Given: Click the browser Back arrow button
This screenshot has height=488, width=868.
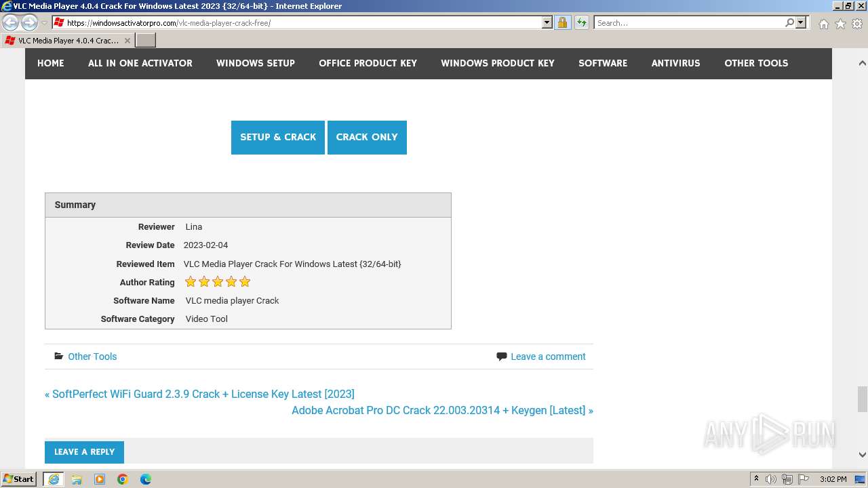Looking at the screenshot, I should pyautogui.click(x=11, y=22).
